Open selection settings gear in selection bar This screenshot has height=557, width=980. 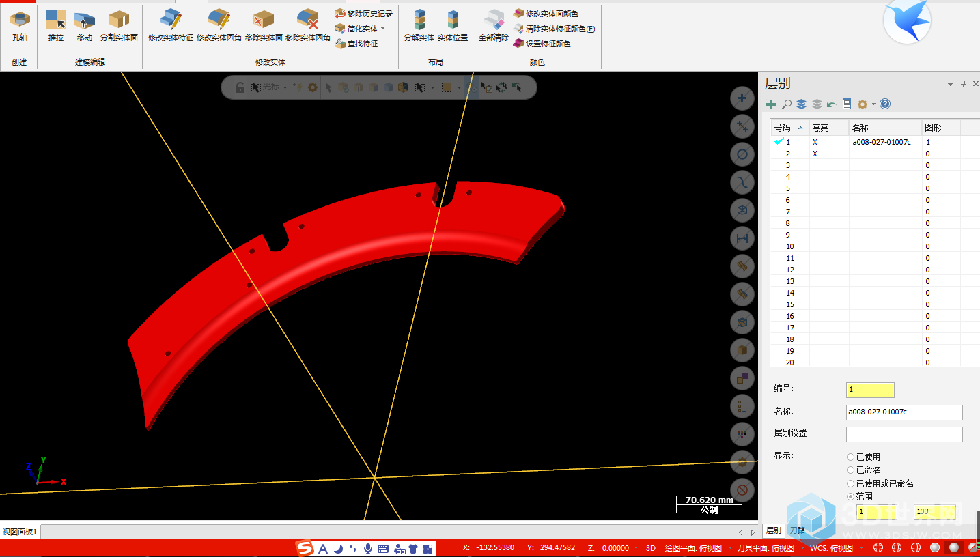[313, 87]
